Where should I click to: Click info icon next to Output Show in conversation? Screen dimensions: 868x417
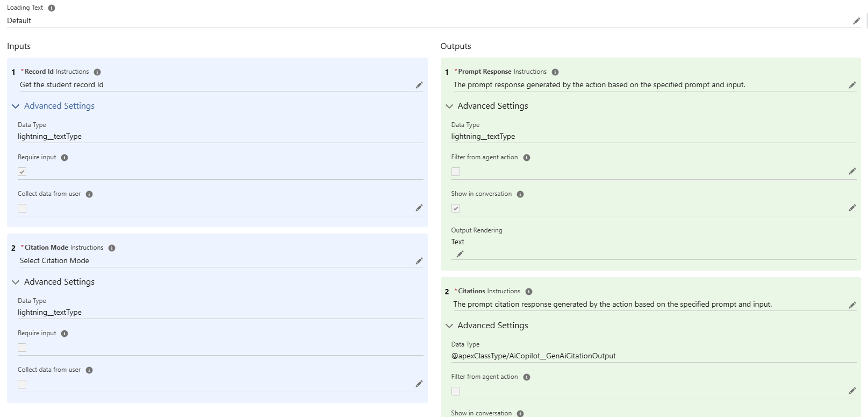[x=520, y=194]
